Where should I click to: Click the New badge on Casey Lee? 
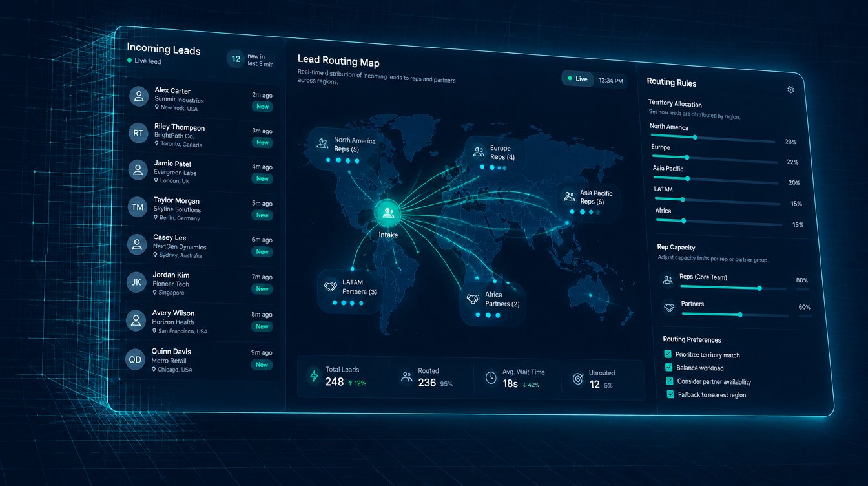(x=262, y=252)
